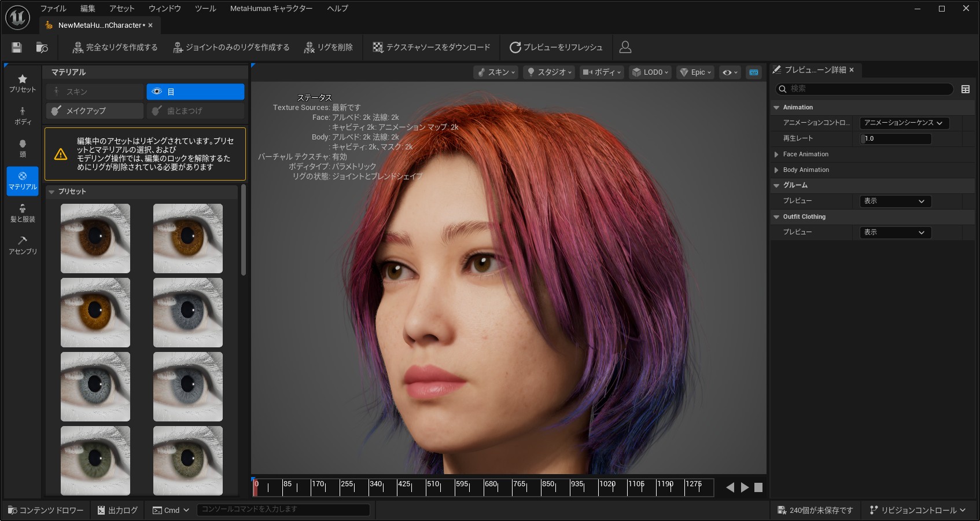Open the Tools menu
Image resolution: width=980 pixels, height=521 pixels.
pyautogui.click(x=205, y=9)
